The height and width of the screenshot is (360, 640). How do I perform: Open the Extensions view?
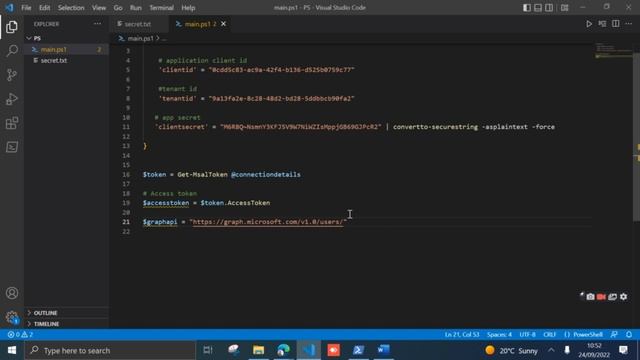pyautogui.click(x=12, y=123)
